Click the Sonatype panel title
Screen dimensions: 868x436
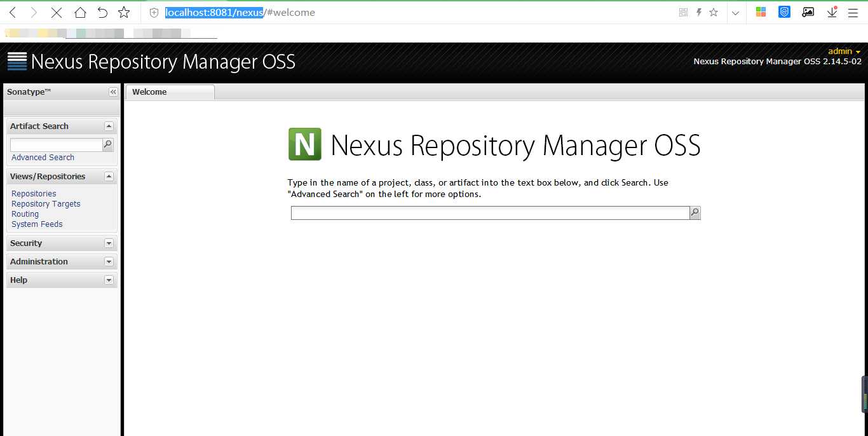pos(29,92)
